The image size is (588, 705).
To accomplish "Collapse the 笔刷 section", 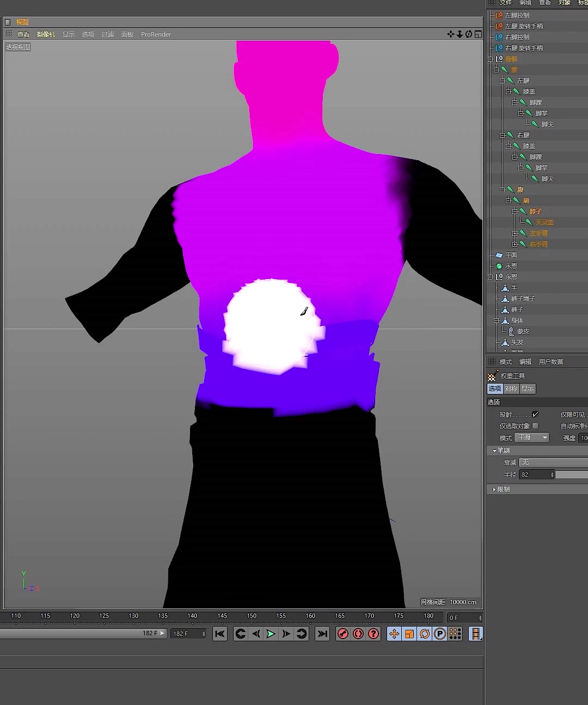I will point(501,451).
